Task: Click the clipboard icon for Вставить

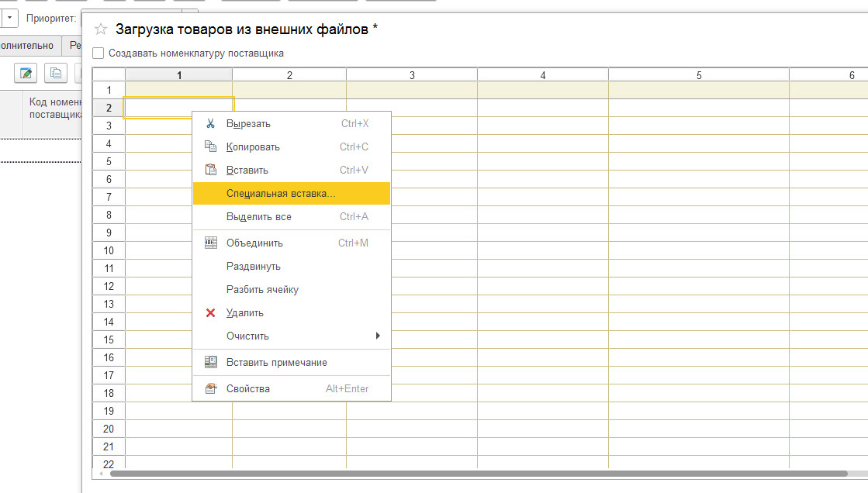Action: coord(210,170)
